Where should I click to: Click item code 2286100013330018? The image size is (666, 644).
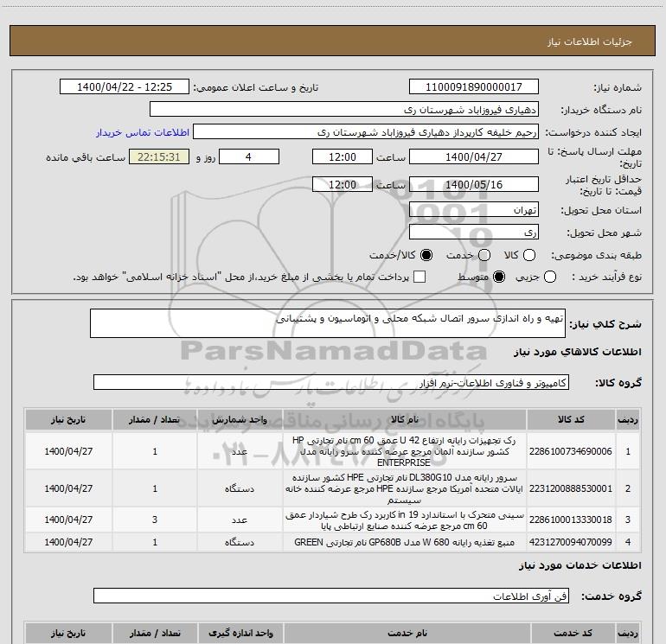(x=571, y=520)
